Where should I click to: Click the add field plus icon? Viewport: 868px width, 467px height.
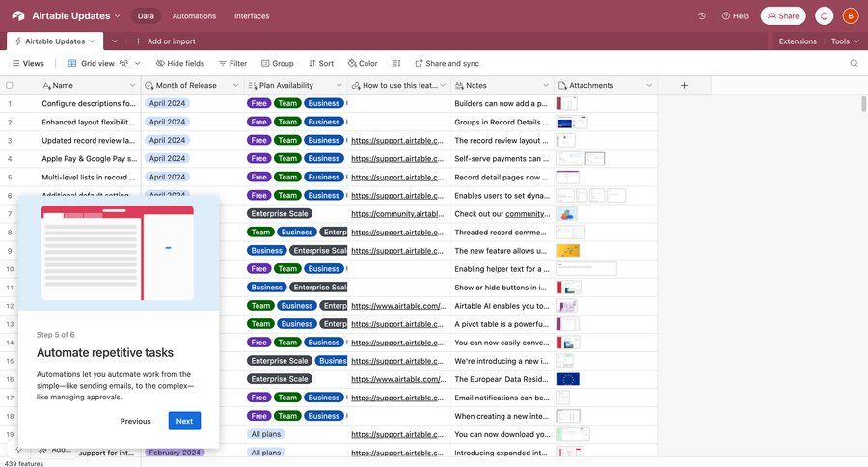click(x=684, y=85)
